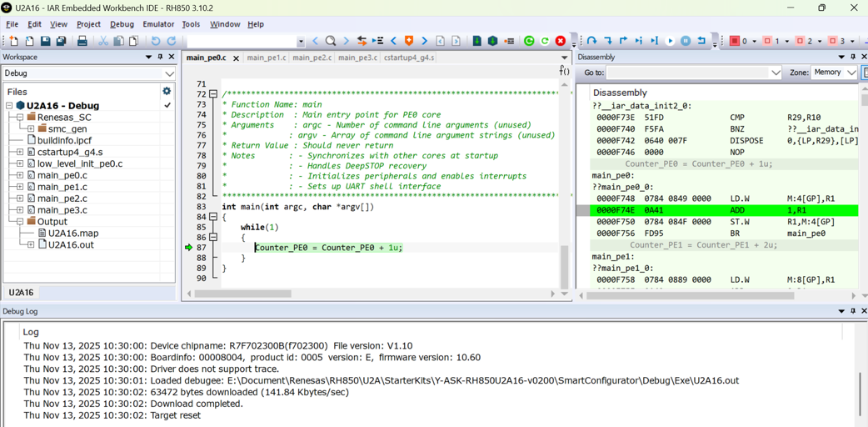868x427 pixels.
Task: Click the Break (pause) debug icon
Action: coord(686,41)
